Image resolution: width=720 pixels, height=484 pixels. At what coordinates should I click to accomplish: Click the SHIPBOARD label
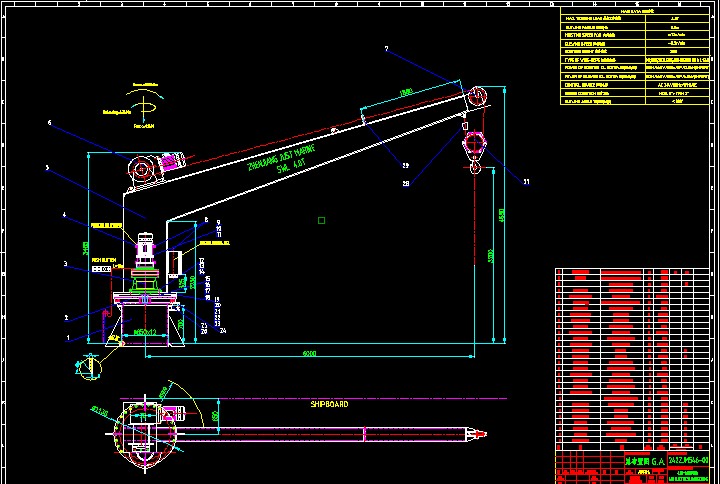329,404
